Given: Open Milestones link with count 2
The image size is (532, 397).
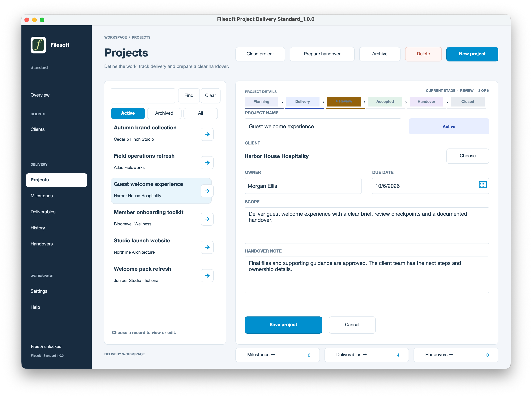Looking at the screenshot, I should click(277, 355).
